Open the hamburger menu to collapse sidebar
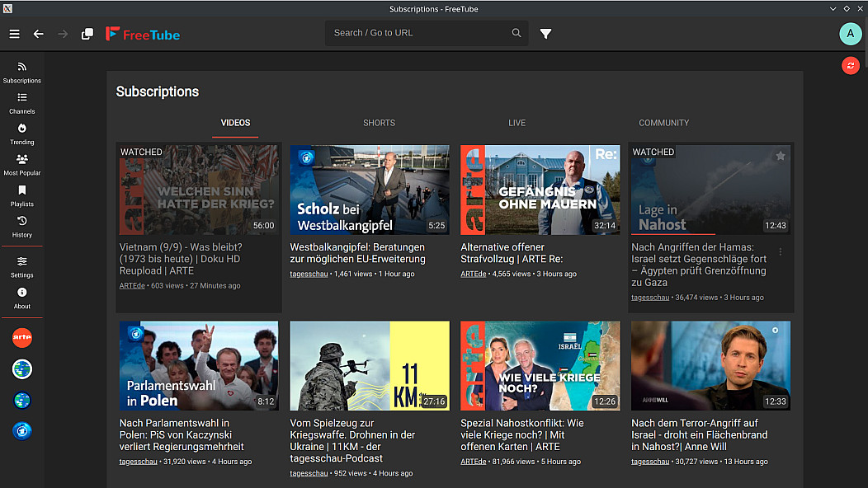This screenshot has height=488, width=868. pyautogui.click(x=14, y=34)
